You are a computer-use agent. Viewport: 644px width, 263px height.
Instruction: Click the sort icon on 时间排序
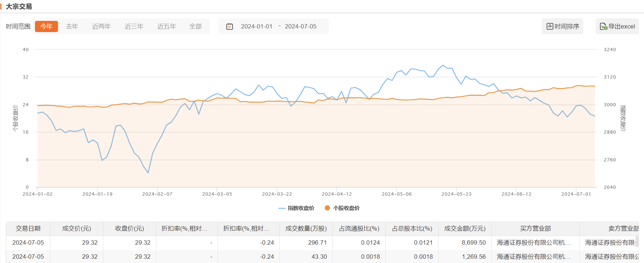click(550, 26)
